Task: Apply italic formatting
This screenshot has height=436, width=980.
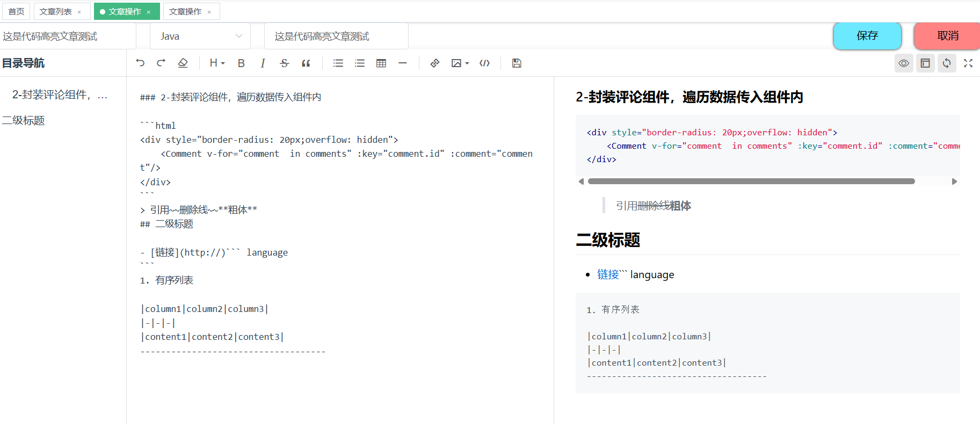Action: point(263,63)
